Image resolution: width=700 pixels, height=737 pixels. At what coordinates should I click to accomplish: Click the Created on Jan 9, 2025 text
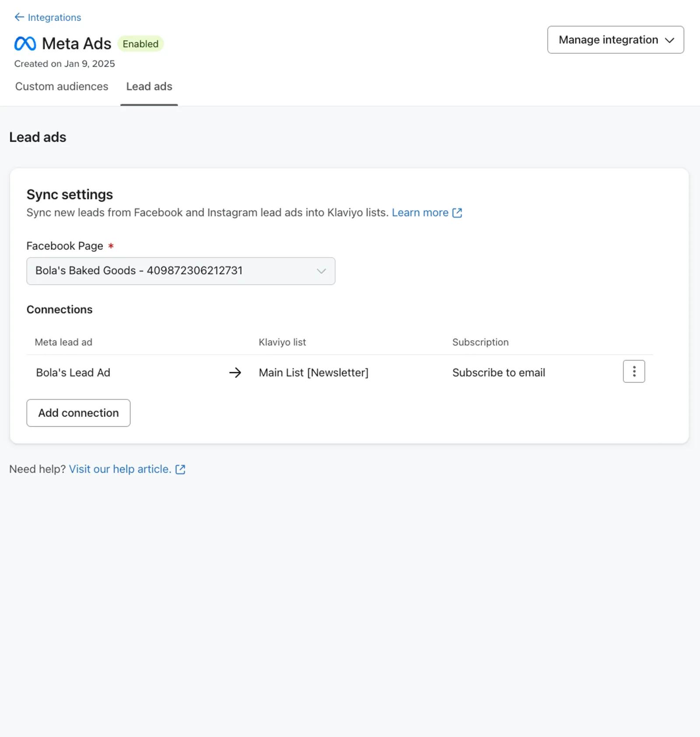65,64
